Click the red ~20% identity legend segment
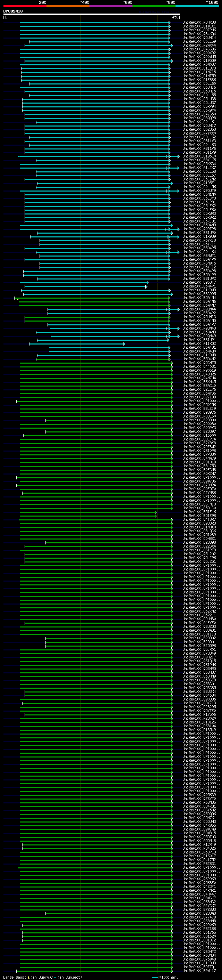 [25, 6]
